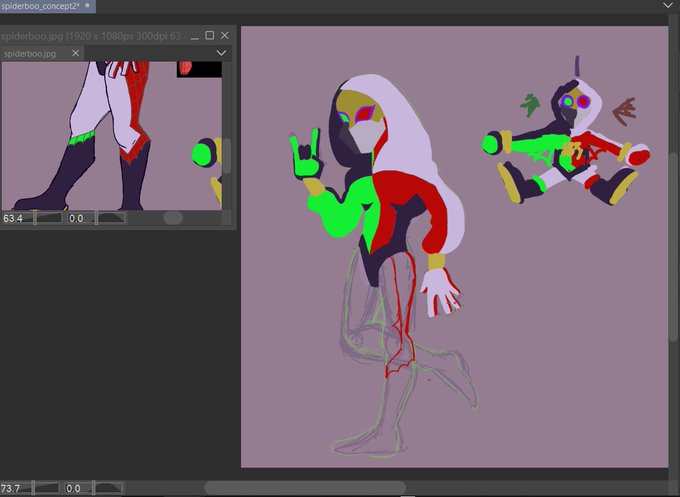Expand the tab dropdown in the spiderboo.jpg window
This screenshot has height=497, width=680.
(221, 53)
